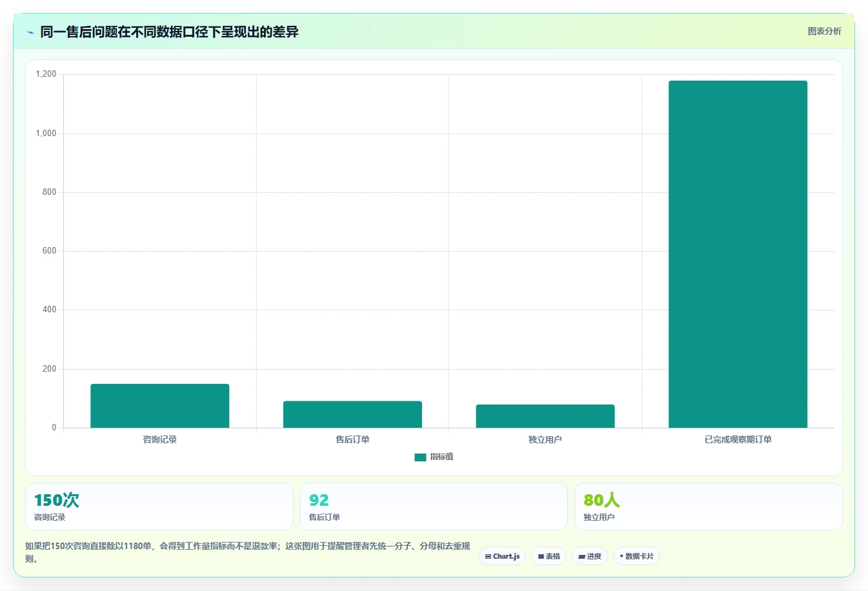Click the 800 y-axis value
Image resolution: width=868 pixels, height=591 pixels.
pos(50,192)
